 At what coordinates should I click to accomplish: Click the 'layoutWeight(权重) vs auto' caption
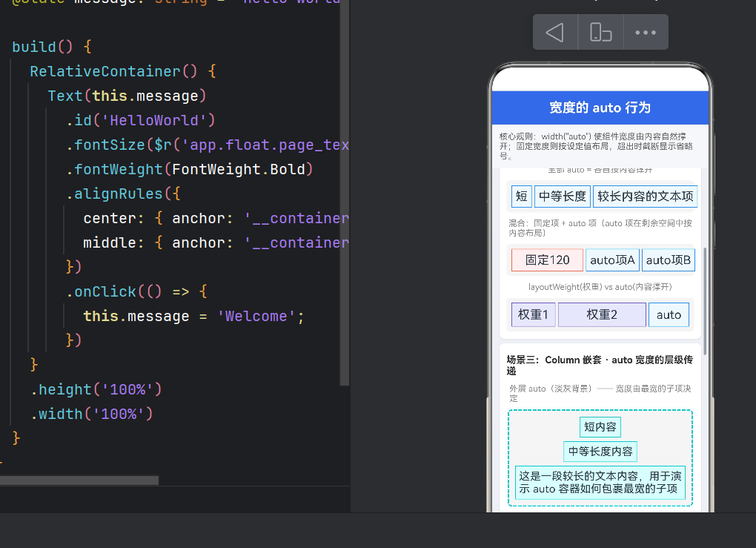pos(600,287)
